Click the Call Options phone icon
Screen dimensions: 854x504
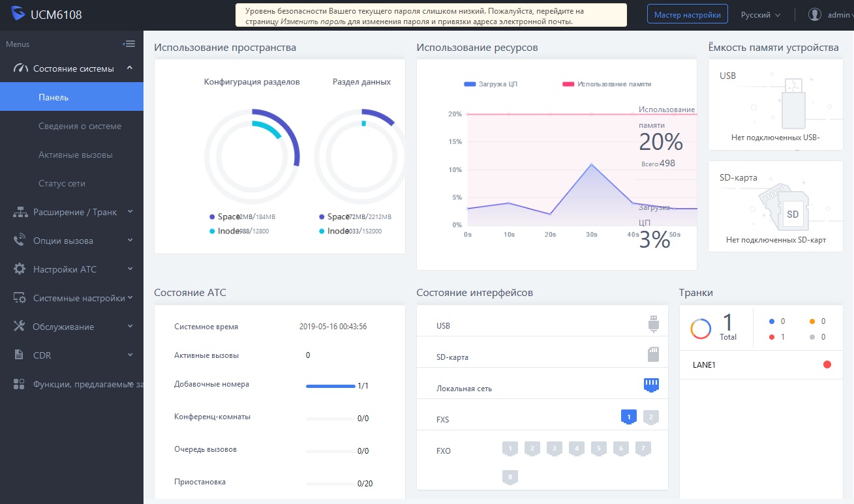coord(20,241)
